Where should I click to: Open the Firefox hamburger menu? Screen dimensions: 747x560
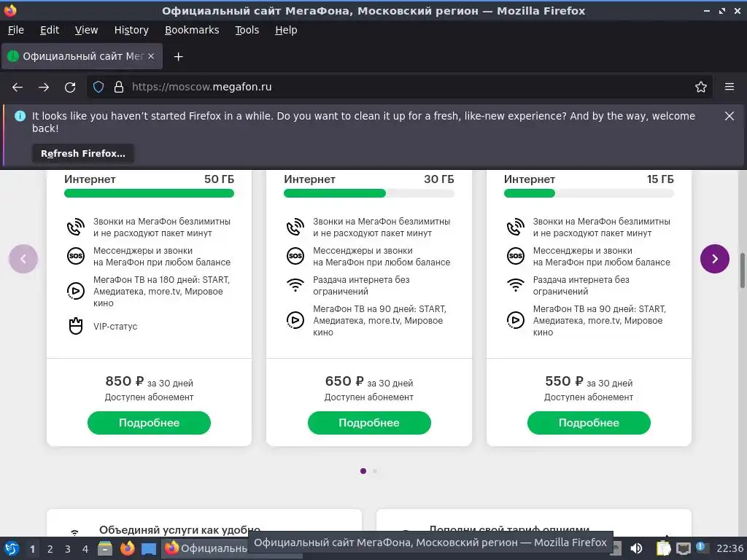click(x=729, y=87)
